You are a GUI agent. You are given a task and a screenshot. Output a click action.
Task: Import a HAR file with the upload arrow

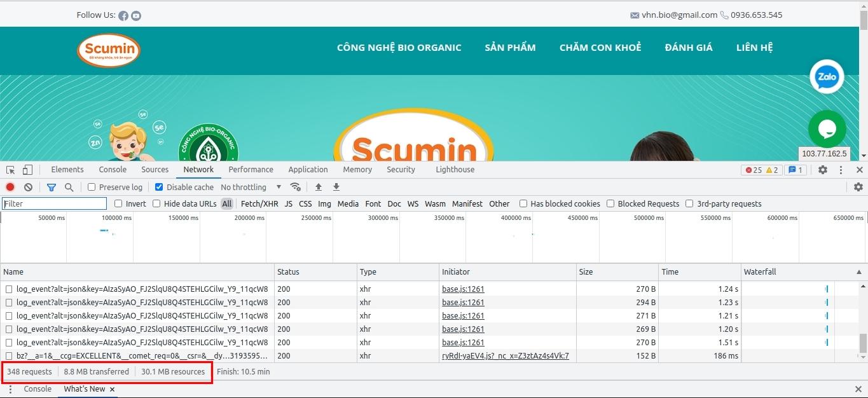click(x=319, y=187)
